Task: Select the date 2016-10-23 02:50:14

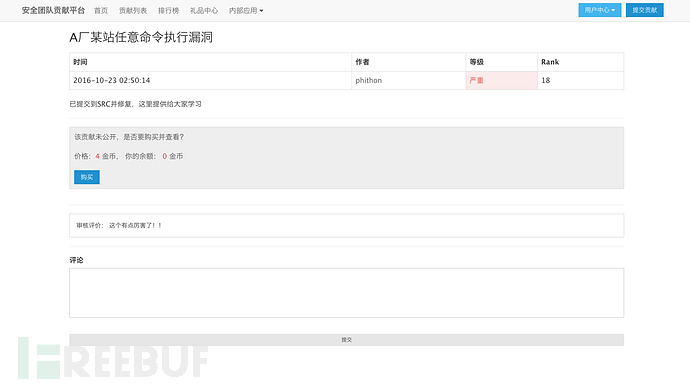Action: click(112, 80)
